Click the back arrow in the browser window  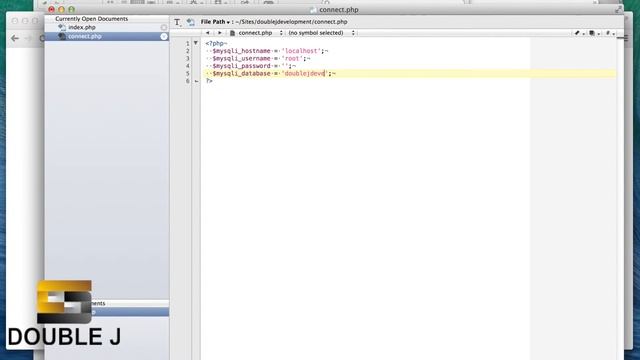click(x=15, y=38)
